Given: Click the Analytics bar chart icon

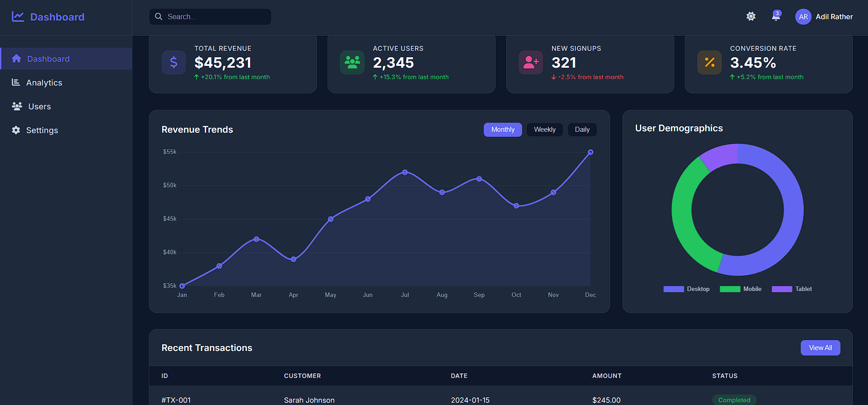Looking at the screenshot, I should tap(16, 82).
